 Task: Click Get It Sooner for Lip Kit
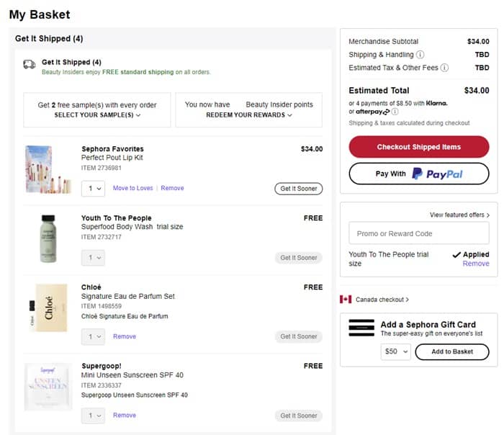tap(298, 188)
